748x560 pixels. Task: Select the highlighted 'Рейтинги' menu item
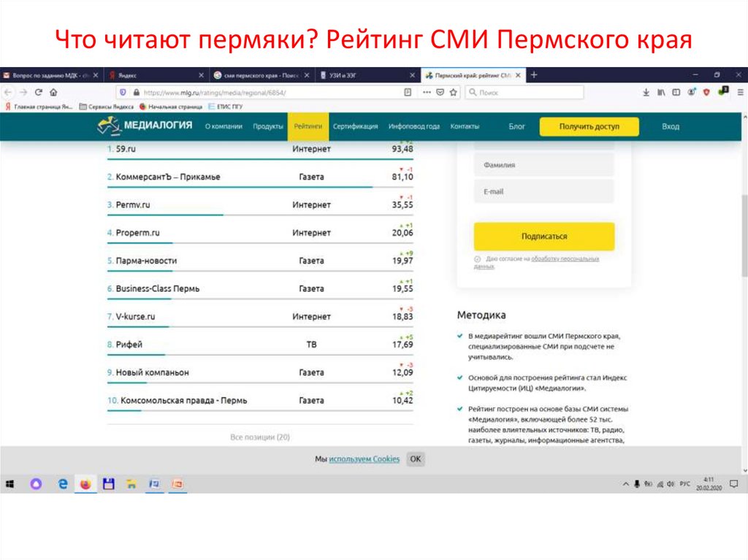[308, 126]
